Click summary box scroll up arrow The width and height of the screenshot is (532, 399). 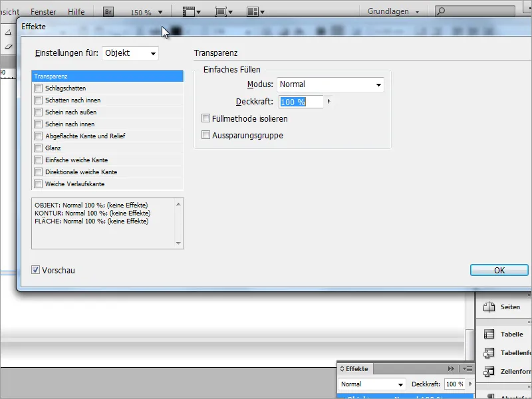(178, 204)
